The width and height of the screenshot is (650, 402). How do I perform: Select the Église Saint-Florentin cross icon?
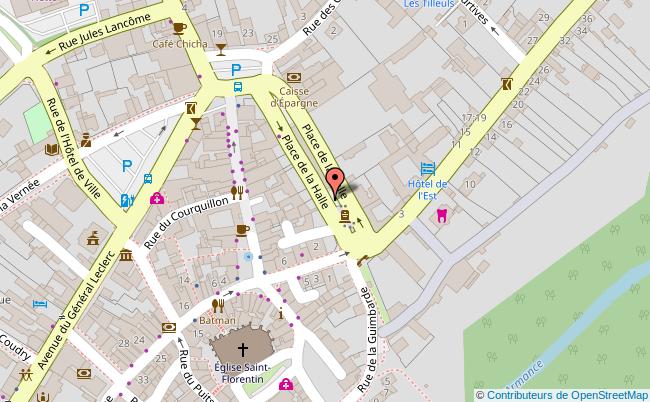pos(243,350)
